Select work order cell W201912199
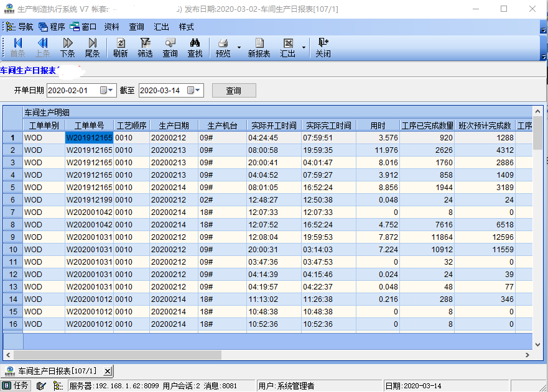Viewport: 548px width, 392px height. (x=90, y=200)
